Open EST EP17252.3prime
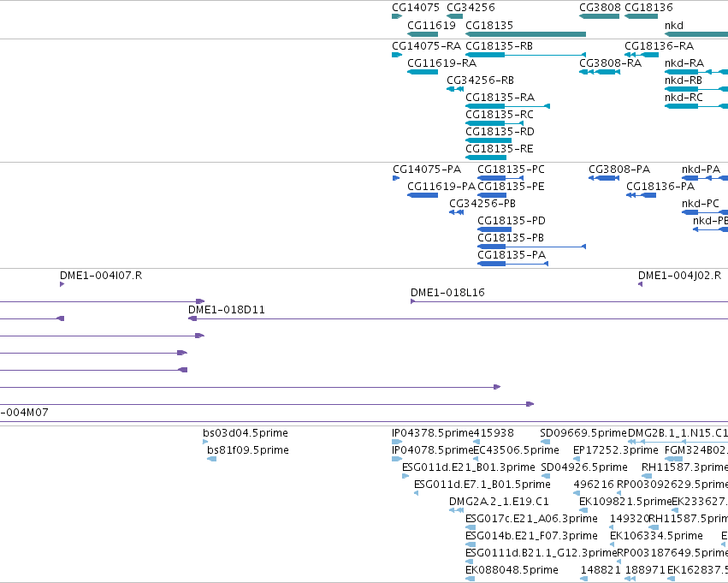The width and height of the screenshot is (728, 583). (616, 450)
